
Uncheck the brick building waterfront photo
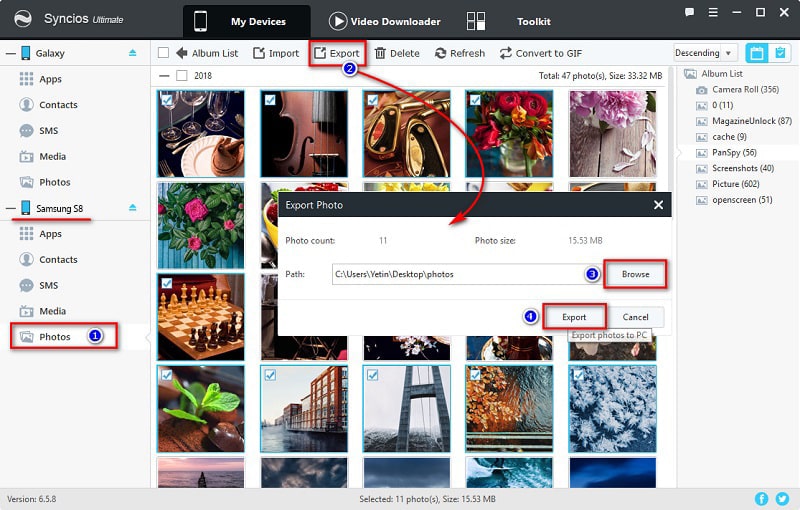270,375
